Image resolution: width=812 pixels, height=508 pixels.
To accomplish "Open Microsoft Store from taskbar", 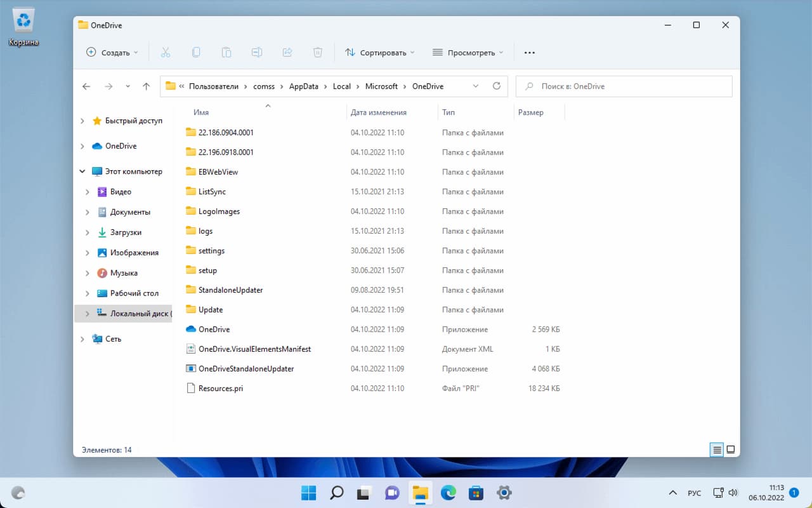I will (476, 492).
